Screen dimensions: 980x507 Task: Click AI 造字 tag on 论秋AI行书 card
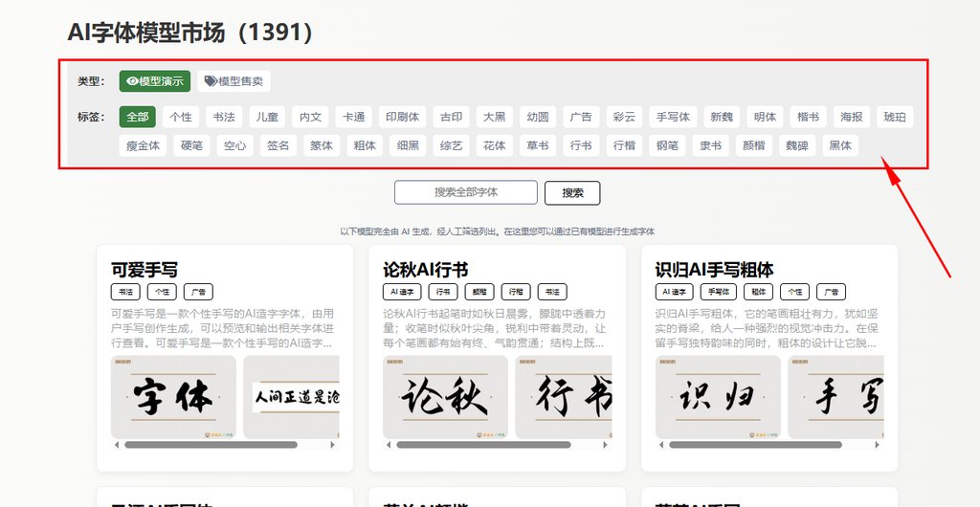pyautogui.click(x=403, y=292)
